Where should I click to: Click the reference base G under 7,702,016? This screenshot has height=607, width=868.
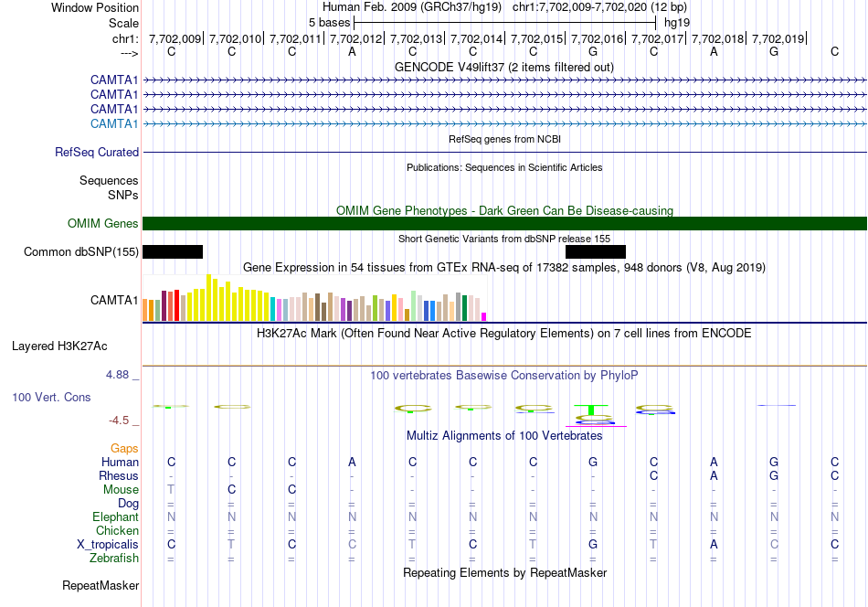[x=593, y=51]
